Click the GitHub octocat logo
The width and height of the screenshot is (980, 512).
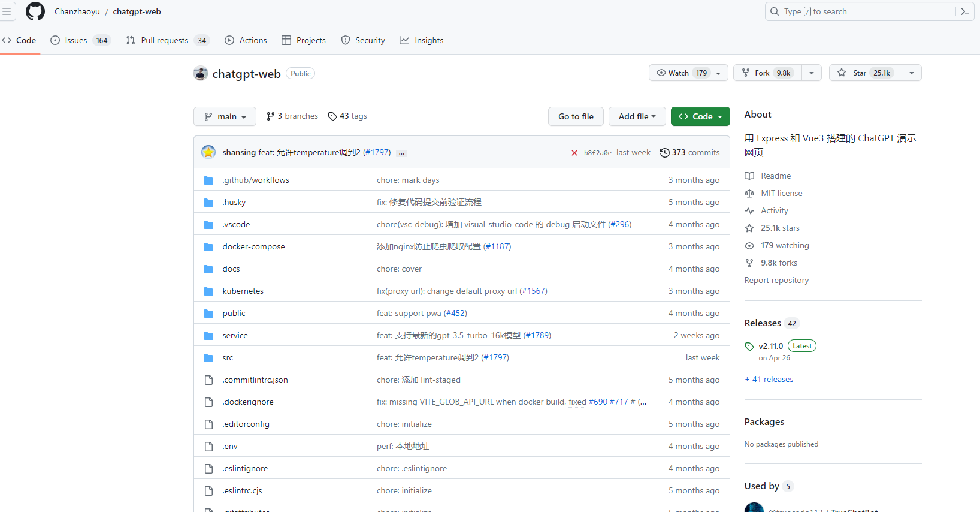pyautogui.click(x=35, y=11)
